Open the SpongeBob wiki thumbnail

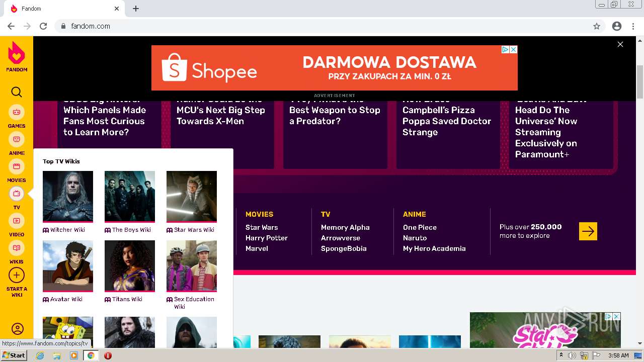pyautogui.click(x=68, y=332)
